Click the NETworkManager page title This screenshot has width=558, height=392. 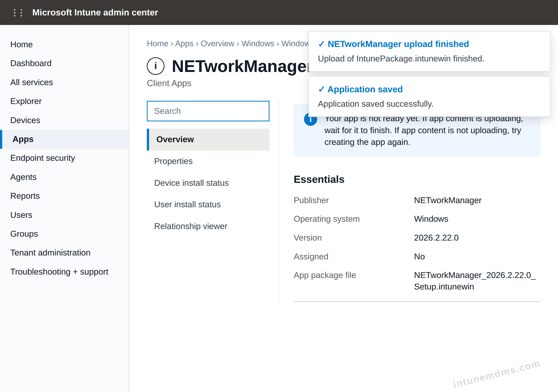241,66
